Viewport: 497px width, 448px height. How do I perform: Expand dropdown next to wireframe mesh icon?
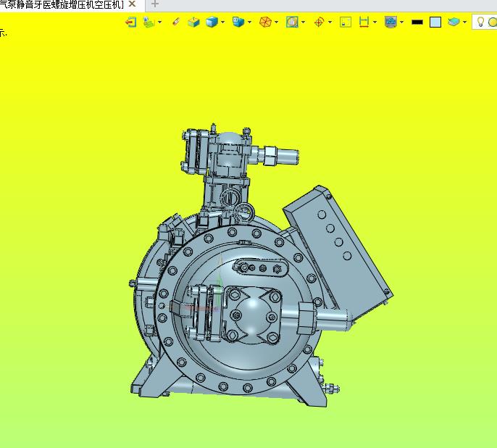(277, 22)
